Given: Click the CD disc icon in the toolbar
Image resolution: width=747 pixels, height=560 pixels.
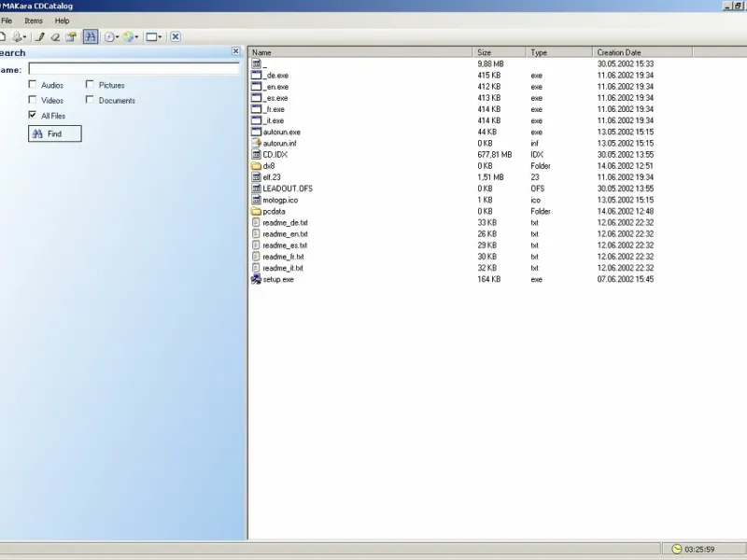Looking at the screenshot, I should point(109,36).
